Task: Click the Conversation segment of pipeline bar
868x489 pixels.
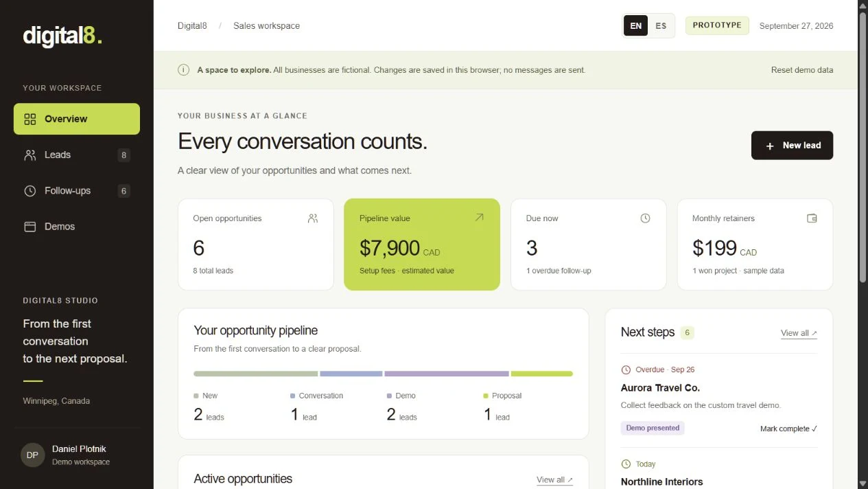Action: click(351, 374)
